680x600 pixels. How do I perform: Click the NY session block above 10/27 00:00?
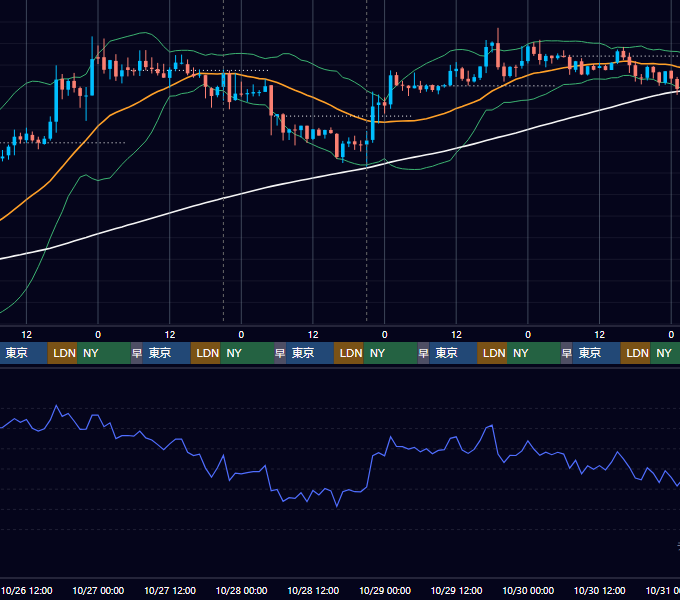(x=104, y=353)
